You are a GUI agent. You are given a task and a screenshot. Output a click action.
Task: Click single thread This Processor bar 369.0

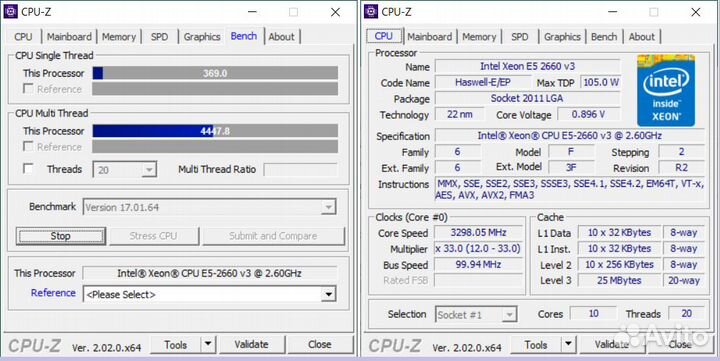pyautogui.click(x=215, y=73)
